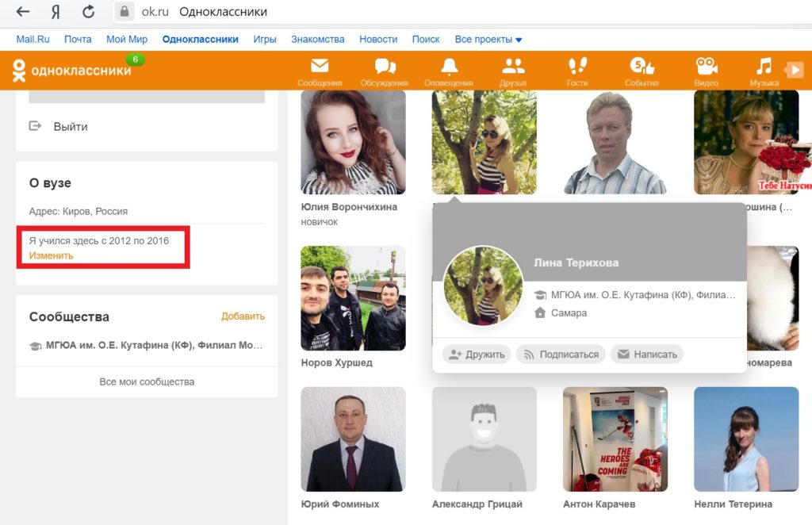Image resolution: width=812 pixels, height=525 pixels.
Task: Expand the Все проекты dropdown
Action: tap(488, 39)
